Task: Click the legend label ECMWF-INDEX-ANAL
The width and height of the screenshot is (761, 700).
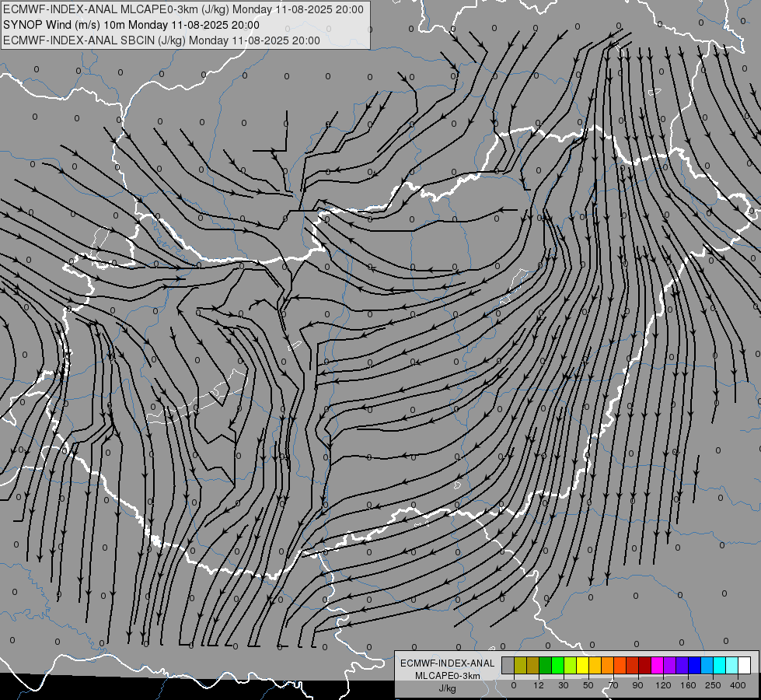Action: (447, 663)
